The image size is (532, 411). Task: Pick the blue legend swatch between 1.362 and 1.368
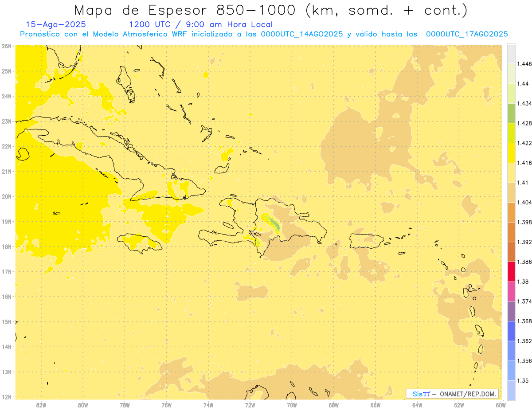(511, 331)
